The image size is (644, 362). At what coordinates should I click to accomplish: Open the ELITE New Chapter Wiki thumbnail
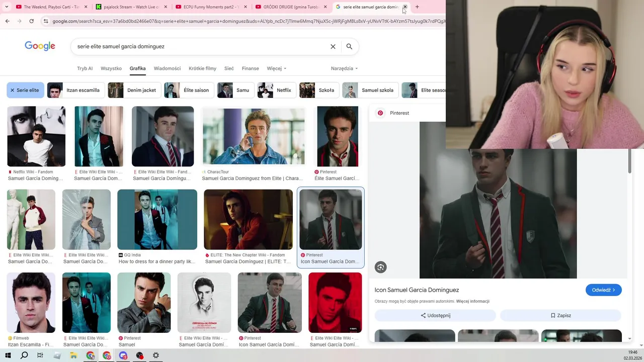coord(248,220)
